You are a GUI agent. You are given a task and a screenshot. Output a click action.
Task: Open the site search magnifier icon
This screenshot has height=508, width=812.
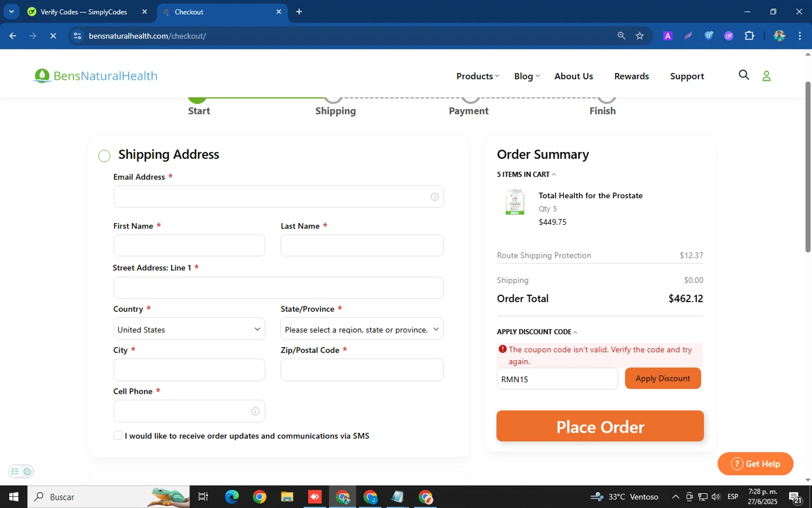click(744, 75)
